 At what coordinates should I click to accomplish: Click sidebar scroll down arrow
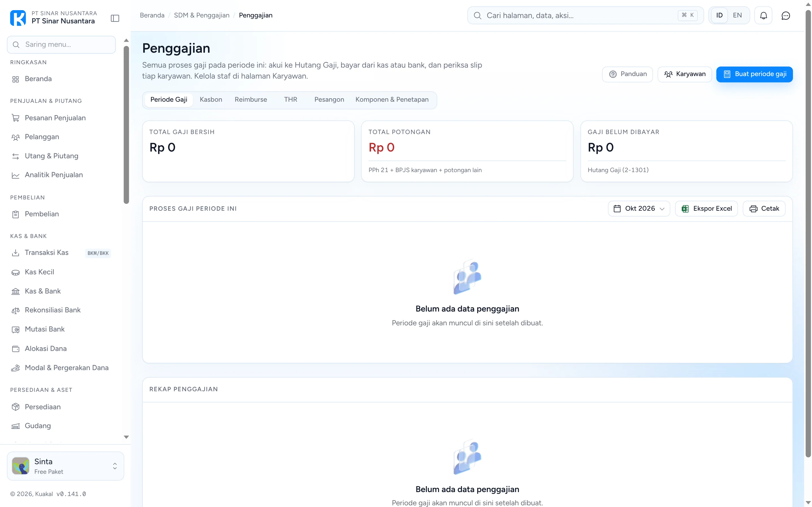coord(126,437)
